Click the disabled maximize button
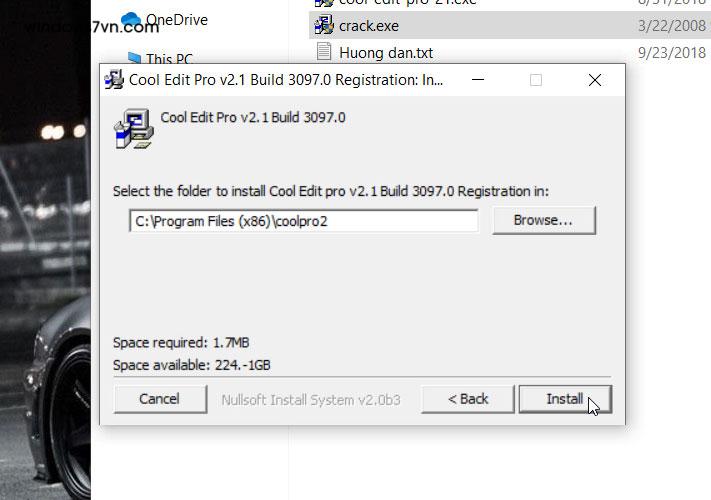 click(536, 80)
